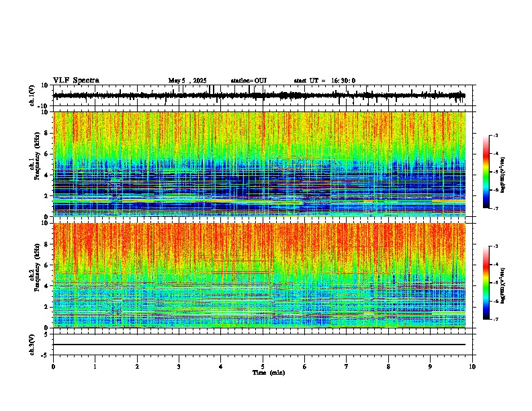Click the 'VLF Spectra' title text
This screenshot has height=411, width=532.
point(76,80)
